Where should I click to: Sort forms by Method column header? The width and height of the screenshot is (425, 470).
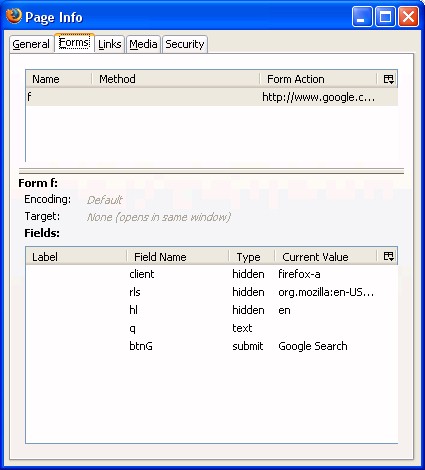(176, 79)
